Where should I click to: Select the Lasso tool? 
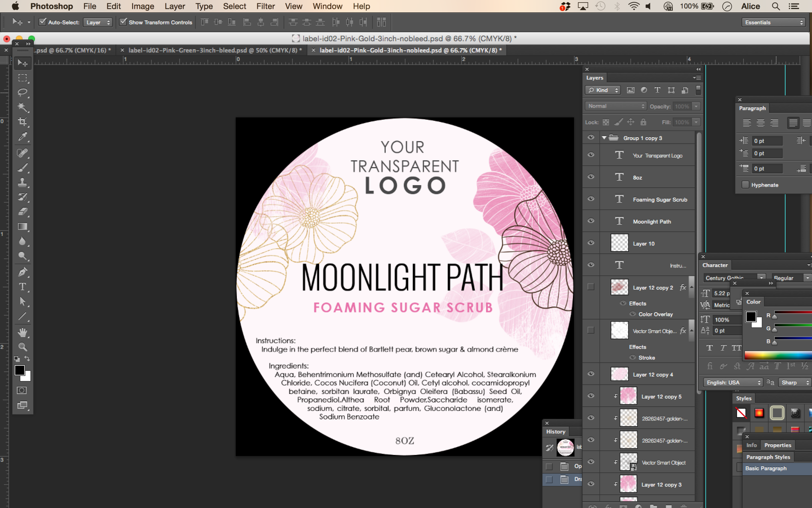[x=23, y=92]
